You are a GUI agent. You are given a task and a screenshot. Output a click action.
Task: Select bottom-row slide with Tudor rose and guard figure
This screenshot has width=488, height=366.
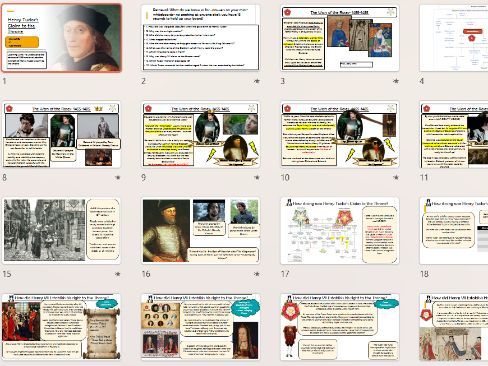pos(340,327)
